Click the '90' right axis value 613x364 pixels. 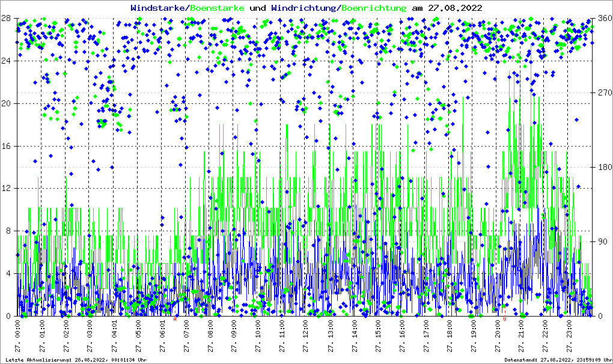click(601, 241)
